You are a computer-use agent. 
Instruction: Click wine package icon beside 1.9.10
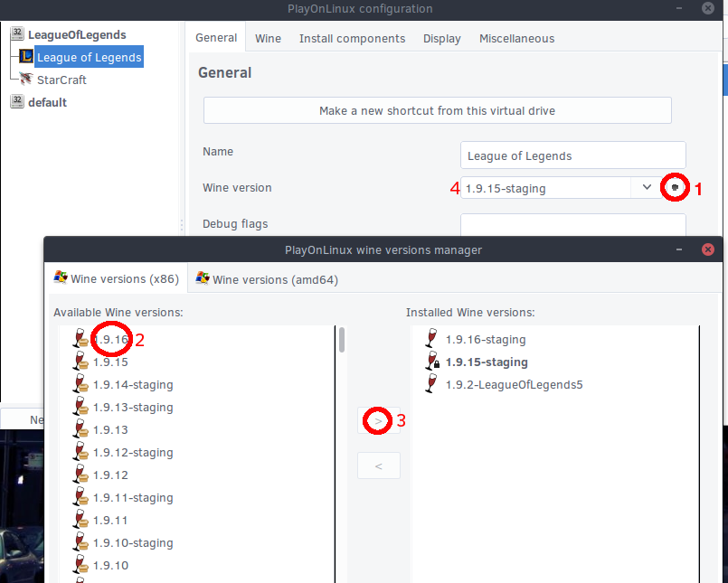[x=80, y=564]
